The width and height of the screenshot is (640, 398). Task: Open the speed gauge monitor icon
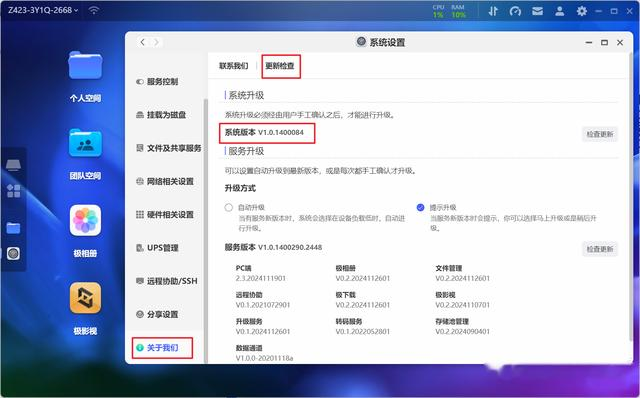tap(515, 11)
